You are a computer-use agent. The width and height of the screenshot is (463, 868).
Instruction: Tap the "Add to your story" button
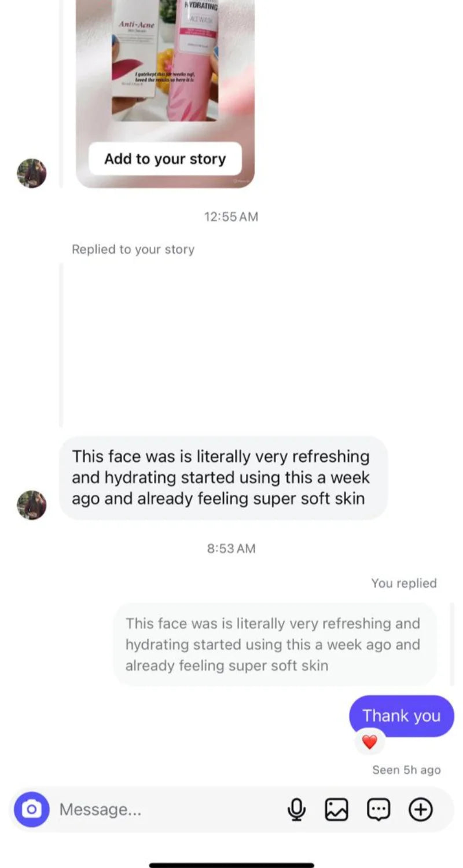[165, 159]
